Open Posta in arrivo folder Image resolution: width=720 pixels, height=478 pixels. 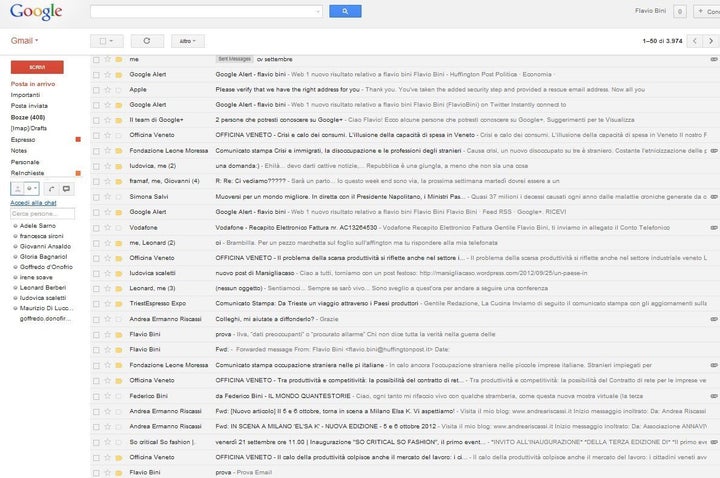click(x=33, y=84)
